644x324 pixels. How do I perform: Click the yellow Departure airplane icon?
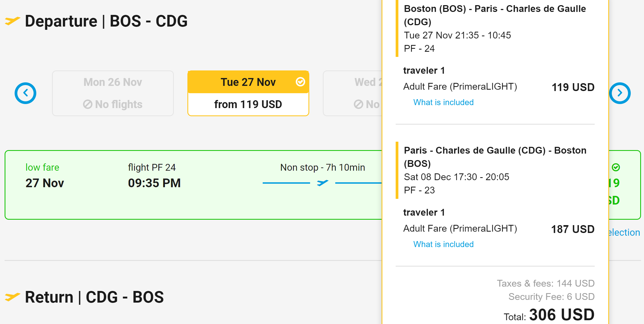click(x=12, y=21)
